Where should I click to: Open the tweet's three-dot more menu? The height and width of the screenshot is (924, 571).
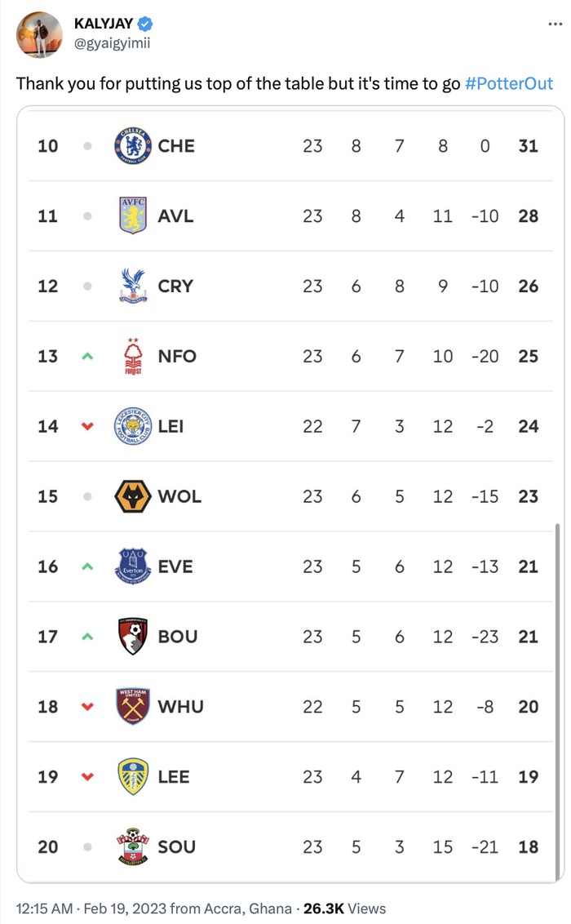point(555,24)
